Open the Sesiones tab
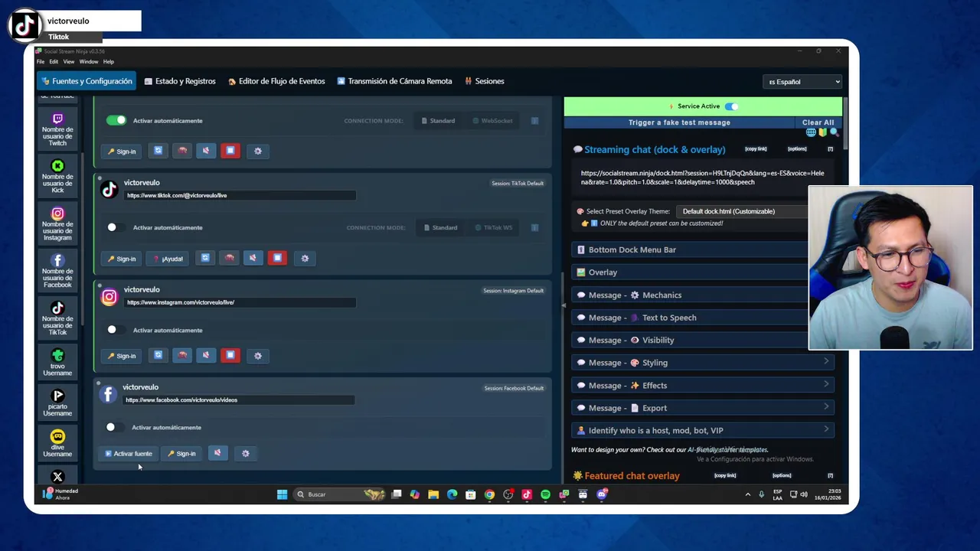Viewport: 980px width, 551px height. coord(484,81)
